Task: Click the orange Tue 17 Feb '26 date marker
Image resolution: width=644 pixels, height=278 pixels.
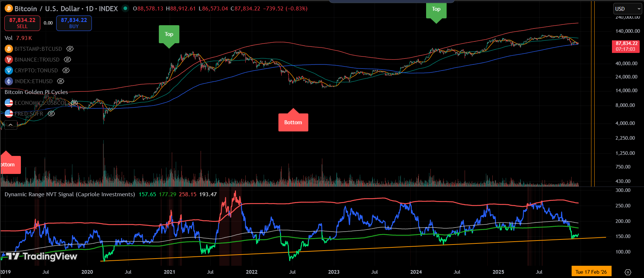Action: pos(591,272)
